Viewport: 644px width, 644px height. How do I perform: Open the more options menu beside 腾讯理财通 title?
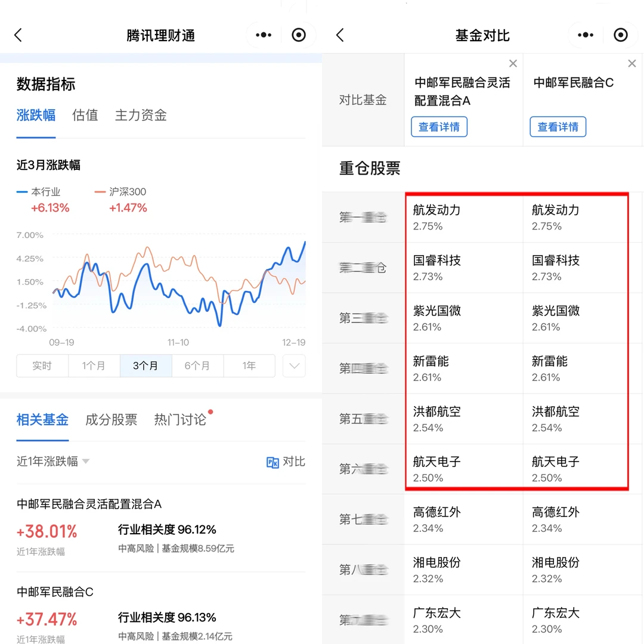click(x=262, y=35)
